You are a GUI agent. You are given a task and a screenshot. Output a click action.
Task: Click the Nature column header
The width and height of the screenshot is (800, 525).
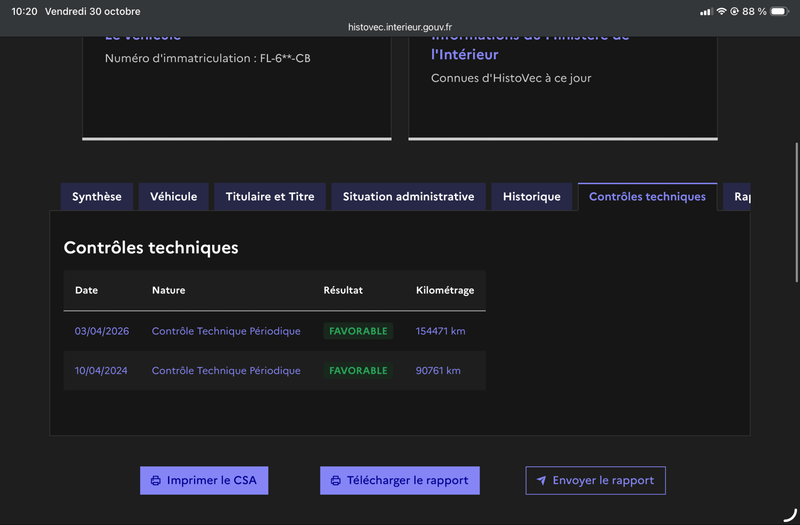[x=168, y=290]
